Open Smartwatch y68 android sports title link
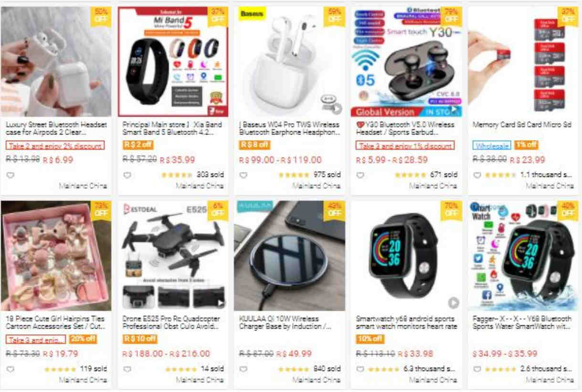 406,322
